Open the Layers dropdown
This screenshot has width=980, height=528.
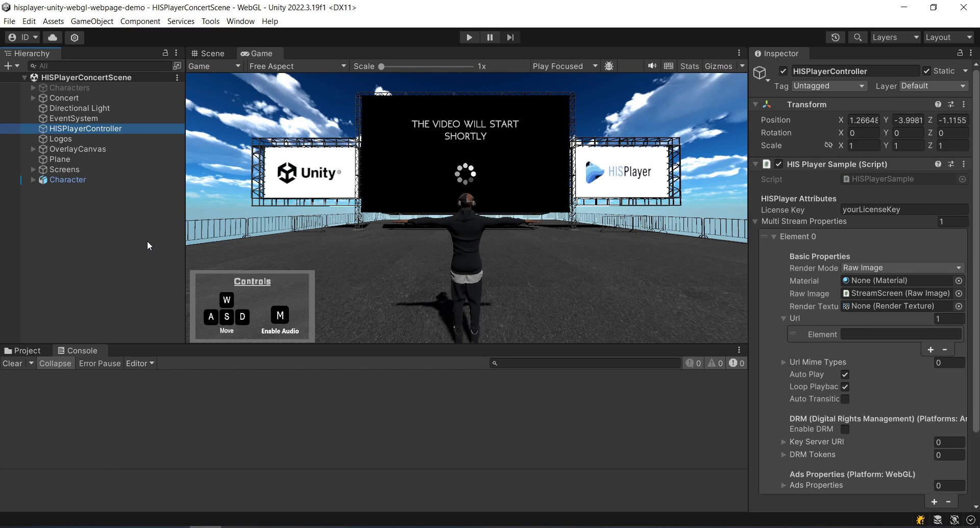(x=895, y=37)
